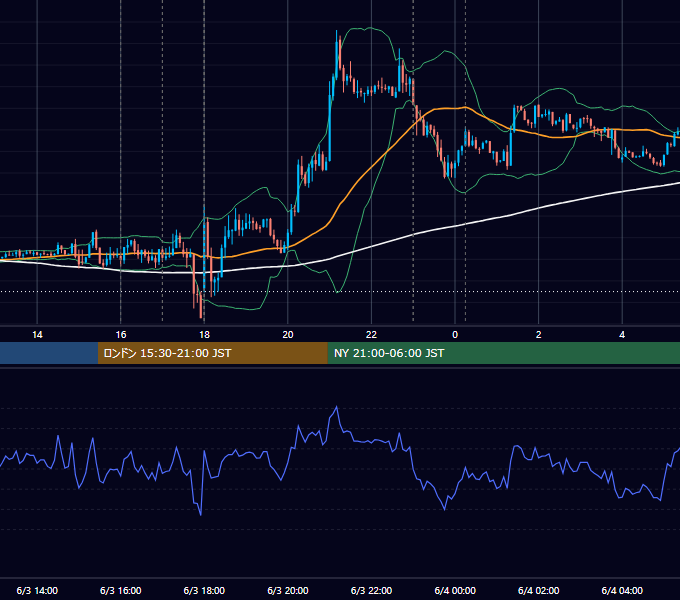Click the 2 hour label on time axis

click(x=539, y=335)
